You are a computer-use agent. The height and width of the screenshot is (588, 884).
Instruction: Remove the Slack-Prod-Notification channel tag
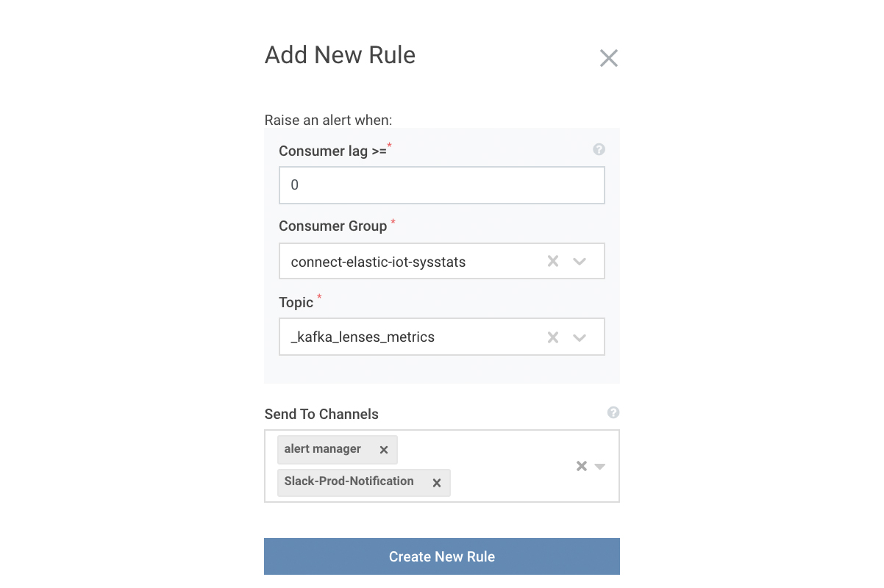(436, 483)
